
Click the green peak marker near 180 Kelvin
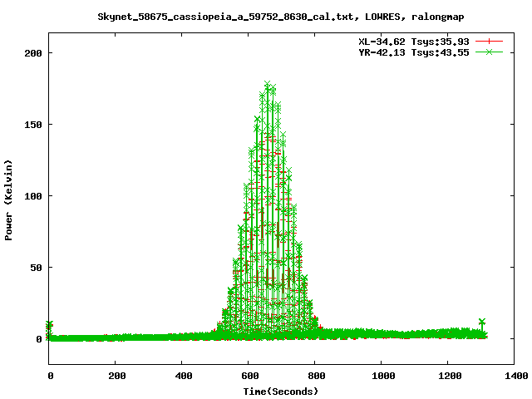(268, 84)
